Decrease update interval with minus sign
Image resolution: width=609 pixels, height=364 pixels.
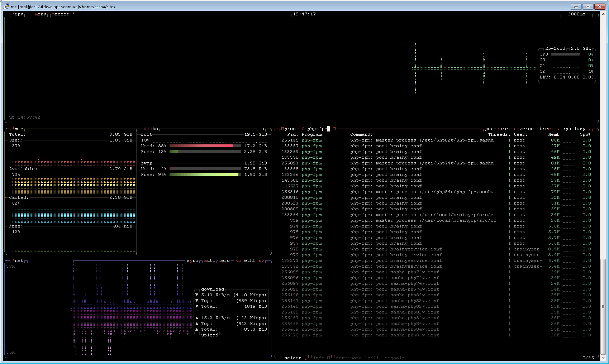point(564,14)
